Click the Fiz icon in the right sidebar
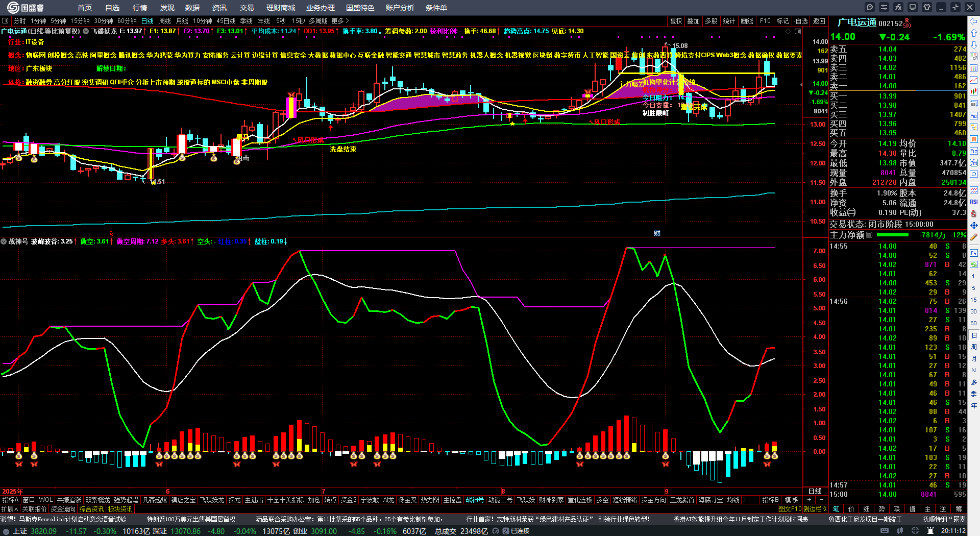The image size is (980, 536). (x=974, y=151)
